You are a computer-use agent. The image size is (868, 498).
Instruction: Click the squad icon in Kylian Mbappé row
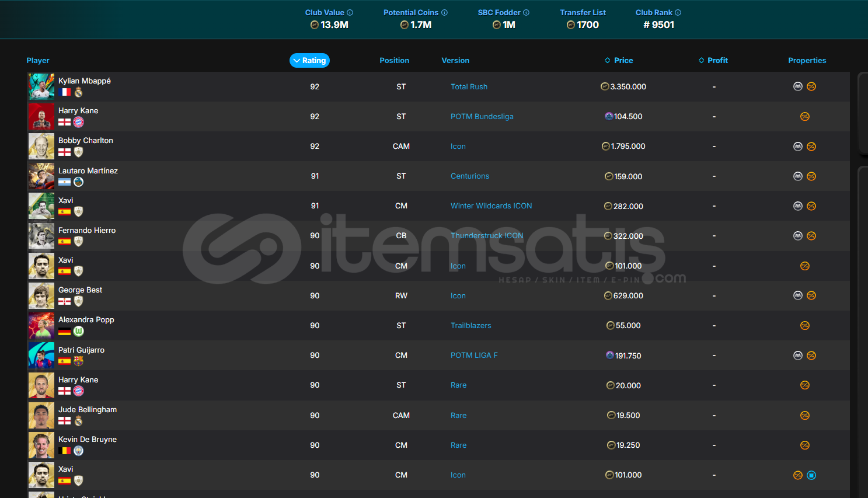798,86
